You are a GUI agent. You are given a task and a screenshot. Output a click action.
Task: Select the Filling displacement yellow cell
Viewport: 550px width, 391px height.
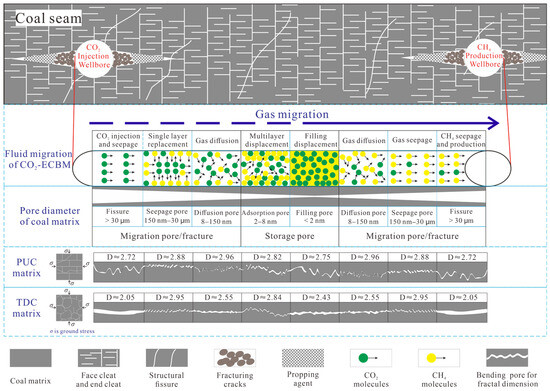[314, 168]
